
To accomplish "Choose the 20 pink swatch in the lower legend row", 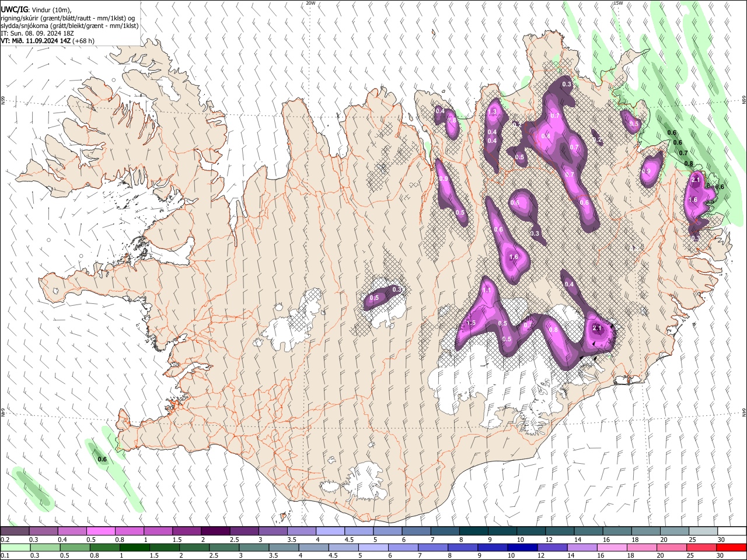I will tap(672, 548).
